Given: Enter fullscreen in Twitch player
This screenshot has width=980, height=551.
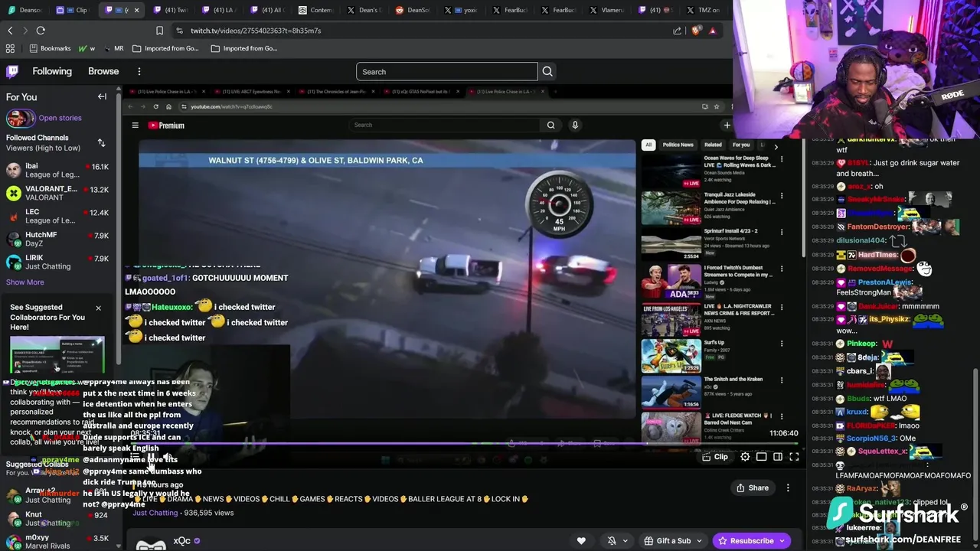Looking at the screenshot, I should click(794, 457).
